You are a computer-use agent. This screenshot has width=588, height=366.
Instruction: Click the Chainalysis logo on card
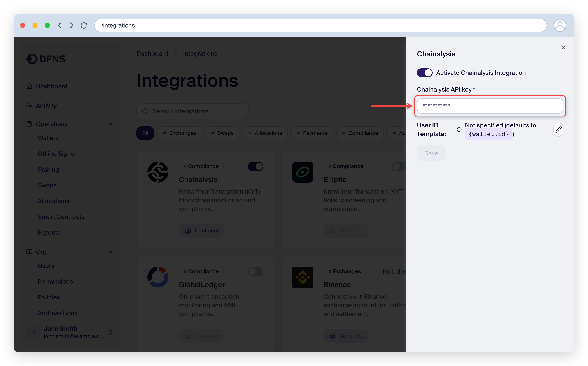[x=158, y=172]
